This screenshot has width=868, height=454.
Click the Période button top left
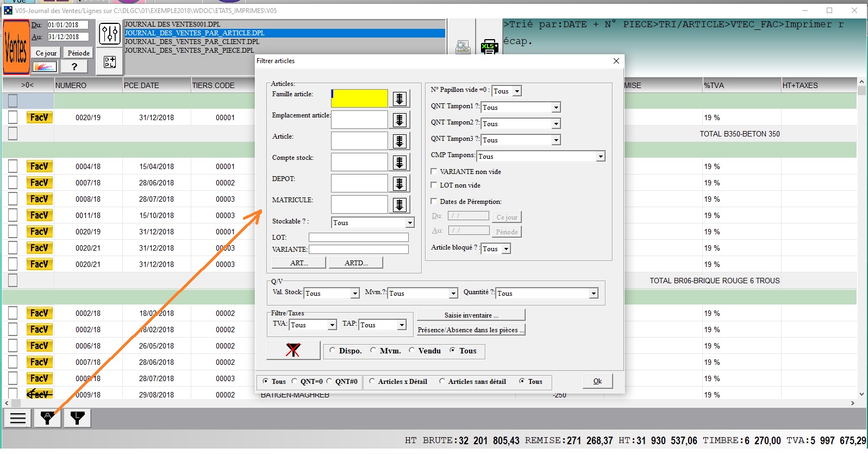pyautogui.click(x=78, y=53)
